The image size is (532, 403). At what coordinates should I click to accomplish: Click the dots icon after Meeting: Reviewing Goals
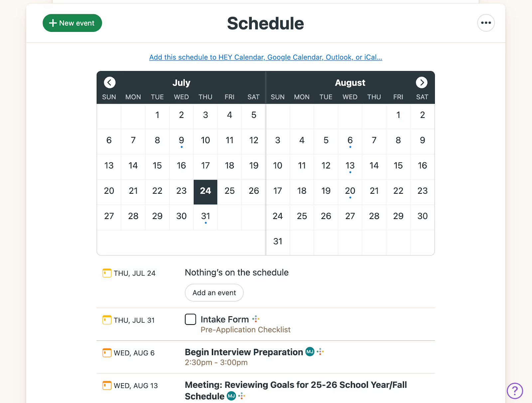pyautogui.click(x=242, y=396)
